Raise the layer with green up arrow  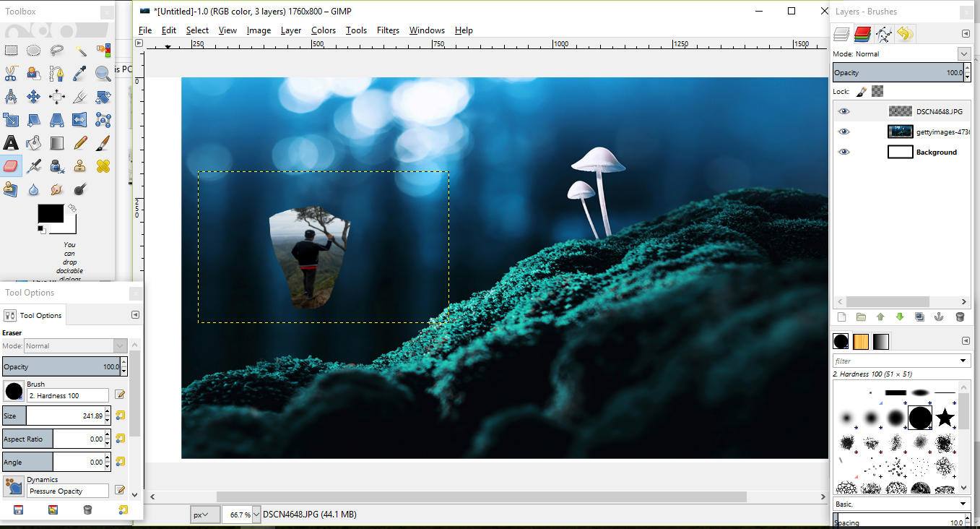[x=880, y=317]
